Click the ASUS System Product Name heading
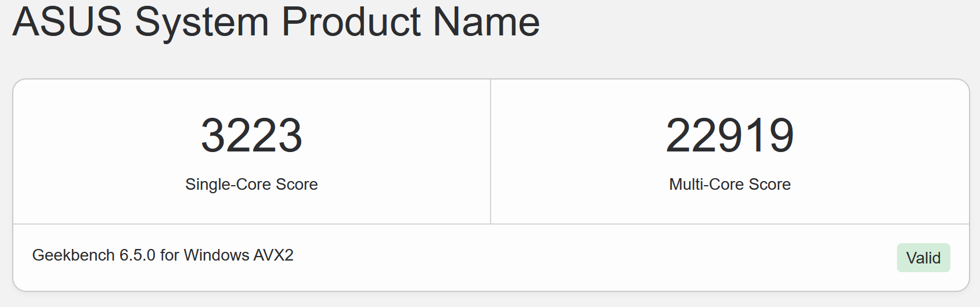The image size is (980, 307). [276, 22]
